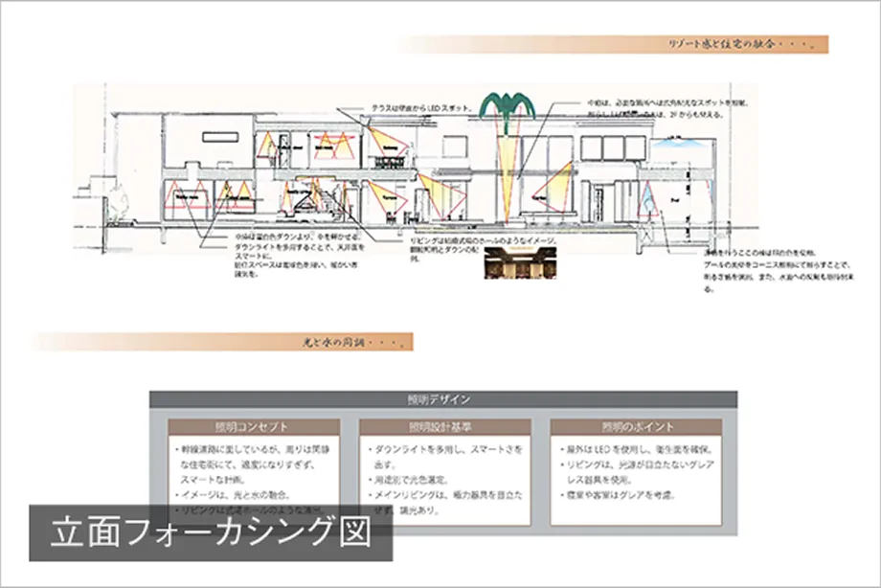Select the プールの光をコーニス照明 annotation line
The width and height of the screenshot is (881, 588).
point(778,264)
